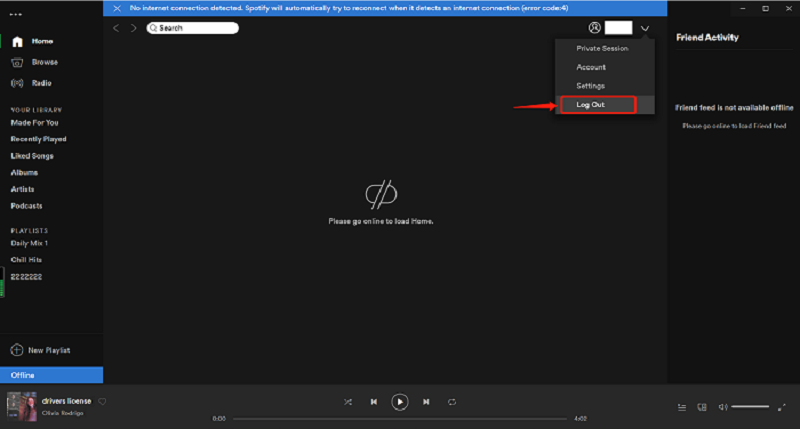The width and height of the screenshot is (800, 429).
Task: Mute the volume speaker icon
Action: pos(722,407)
